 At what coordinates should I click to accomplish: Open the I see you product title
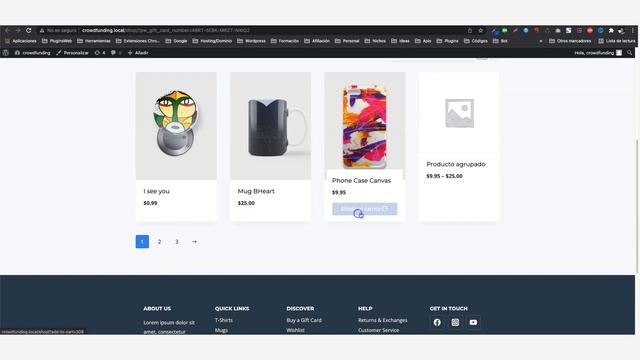pos(156,191)
